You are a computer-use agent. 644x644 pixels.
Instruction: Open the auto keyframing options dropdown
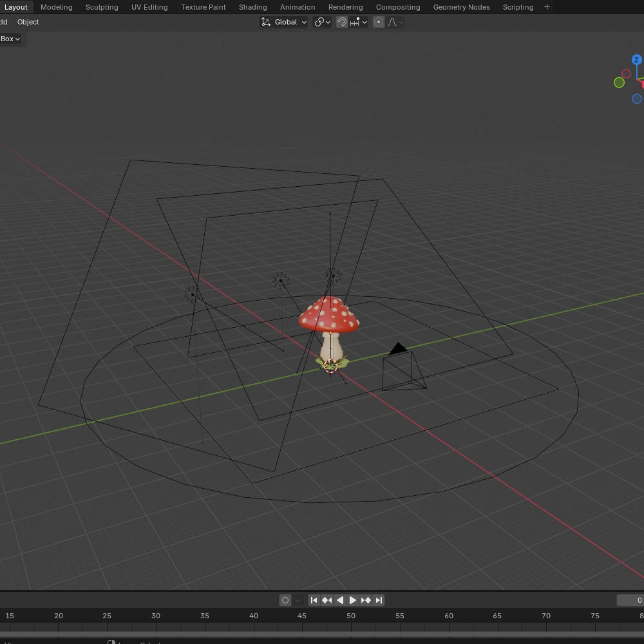[x=298, y=600]
